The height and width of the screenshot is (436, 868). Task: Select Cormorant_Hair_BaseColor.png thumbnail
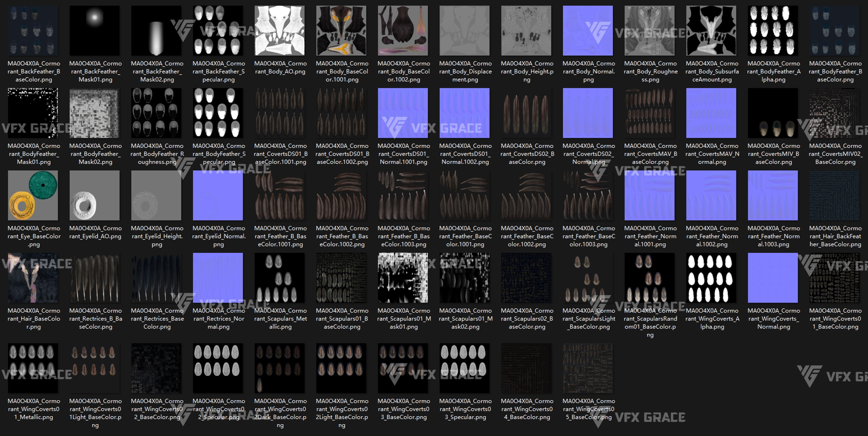pyautogui.click(x=33, y=278)
